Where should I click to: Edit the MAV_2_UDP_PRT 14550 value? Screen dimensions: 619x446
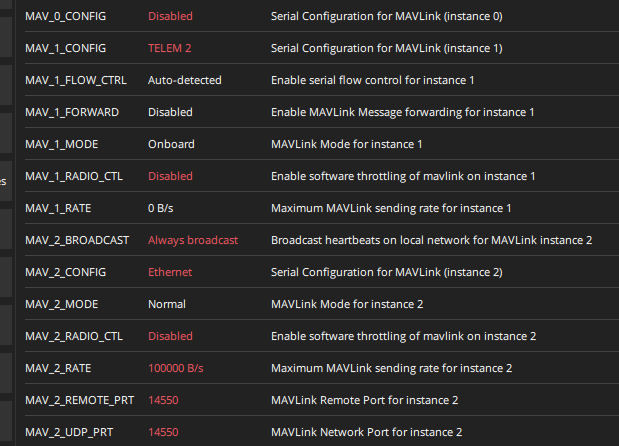[x=163, y=432]
